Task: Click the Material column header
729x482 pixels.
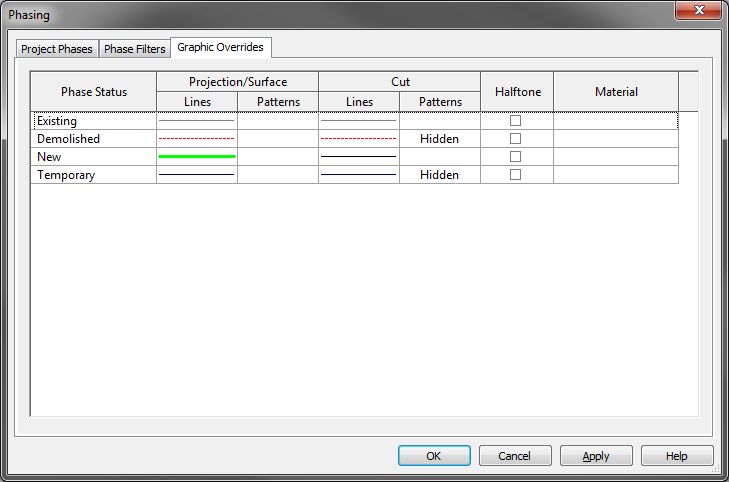Action: [x=616, y=92]
